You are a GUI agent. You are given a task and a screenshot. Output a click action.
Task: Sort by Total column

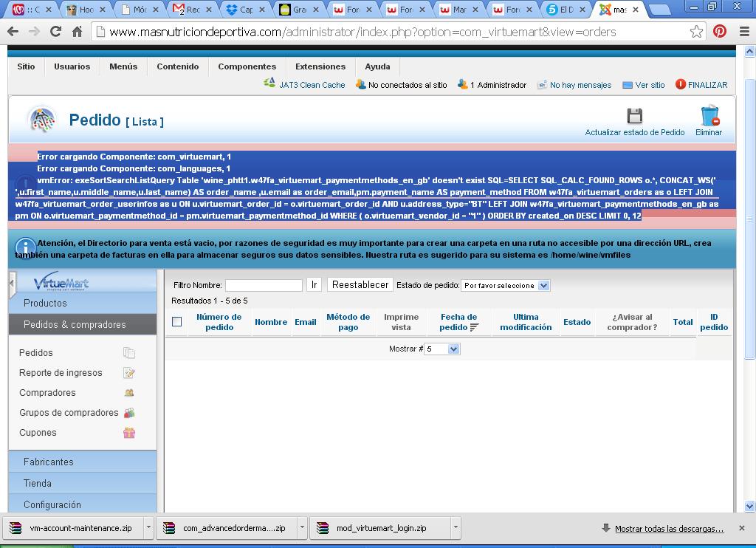pyautogui.click(x=683, y=322)
